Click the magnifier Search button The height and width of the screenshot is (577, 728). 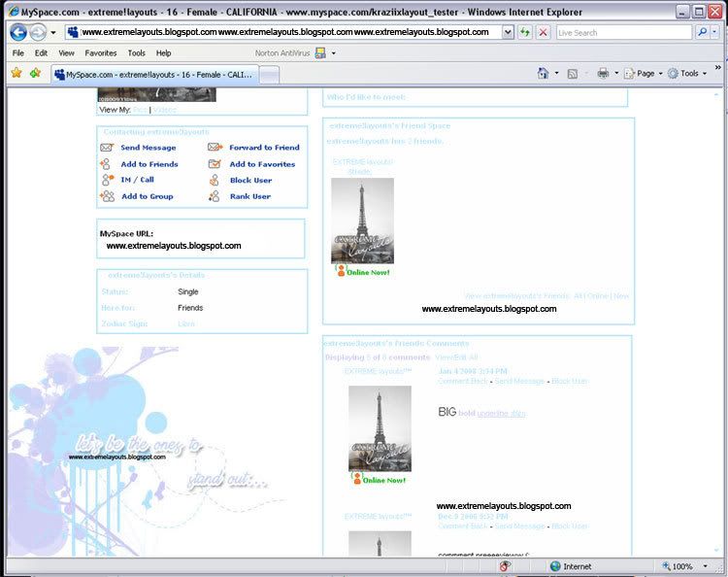click(702, 32)
